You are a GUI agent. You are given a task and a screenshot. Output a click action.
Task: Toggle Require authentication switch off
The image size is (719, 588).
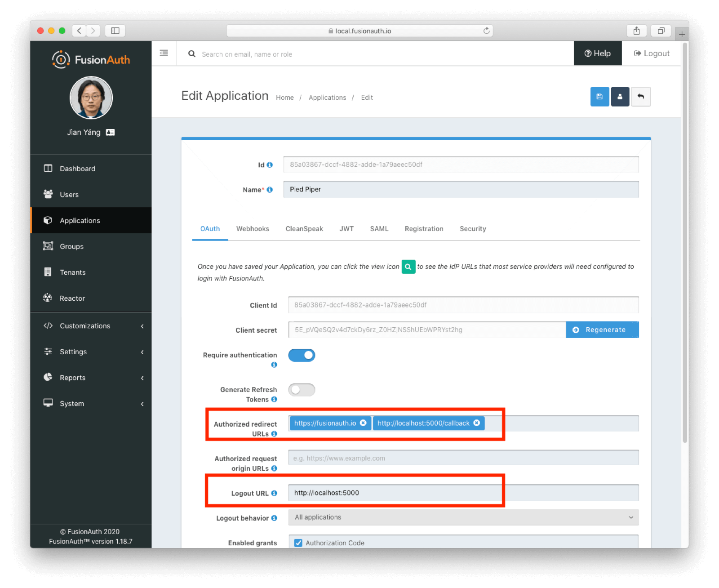302,355
